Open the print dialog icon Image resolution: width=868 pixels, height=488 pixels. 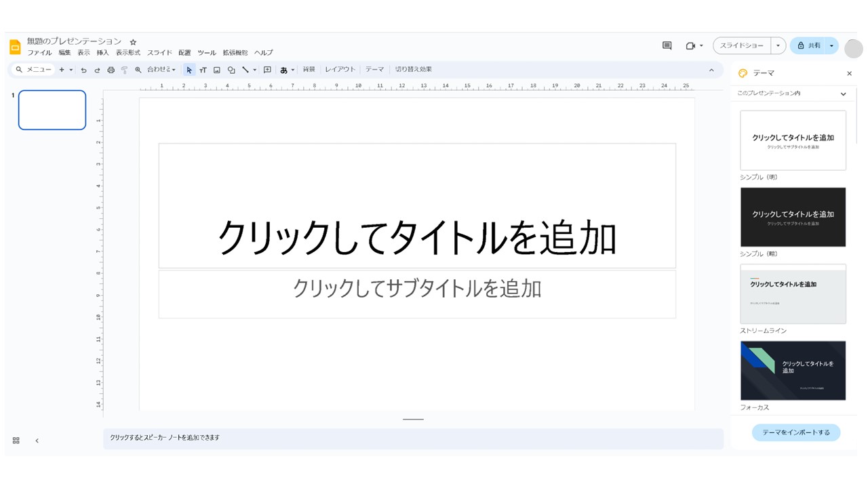pyautogui.click(x=111, y=69)
